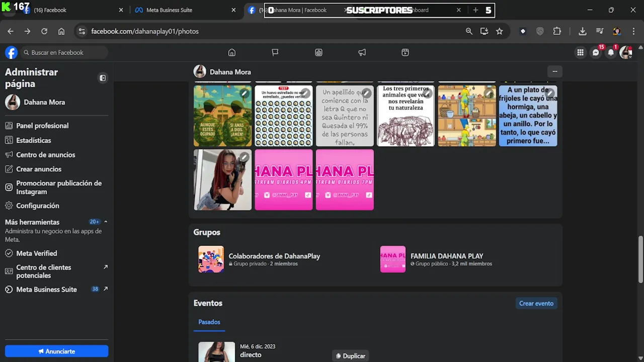Viewport: 644px width, 362px height.
Task: Click the Anunciarte button
Action: pos(56,351)
